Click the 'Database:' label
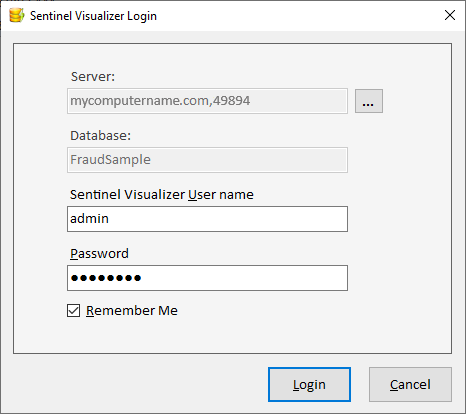The width and height of the screenshot is (466, 414). (100, 136)
